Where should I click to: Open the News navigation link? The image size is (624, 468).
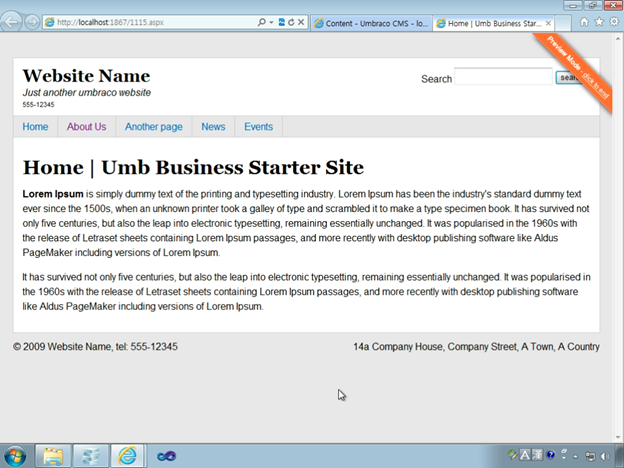click(x=213, y=127)
